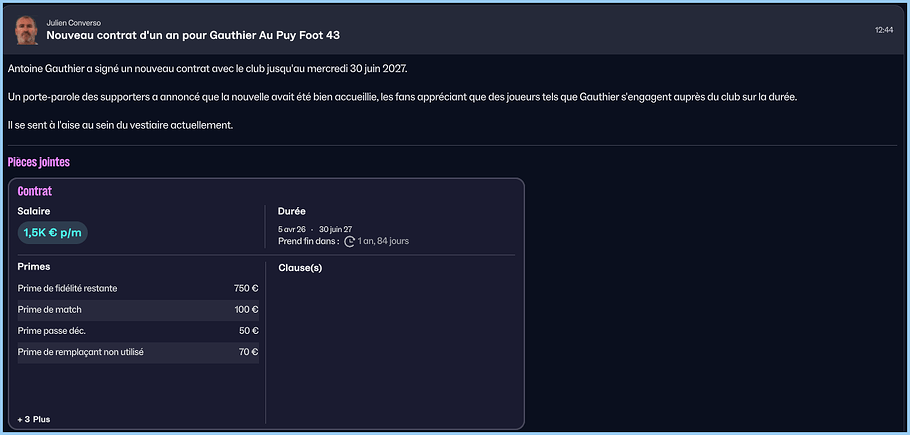Click the sender name Julien Converso
Image resolution: width=910 pixels, height=435 pixels.
(73, 22)
